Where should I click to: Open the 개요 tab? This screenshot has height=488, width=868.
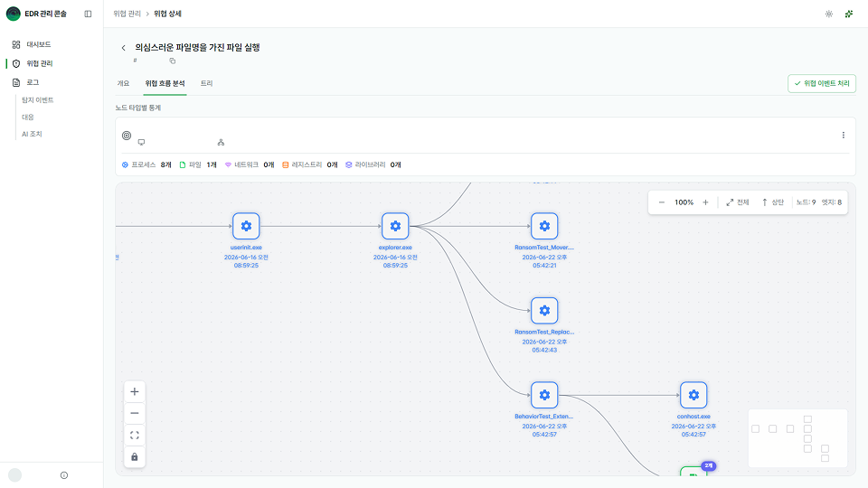coord(123,83)
